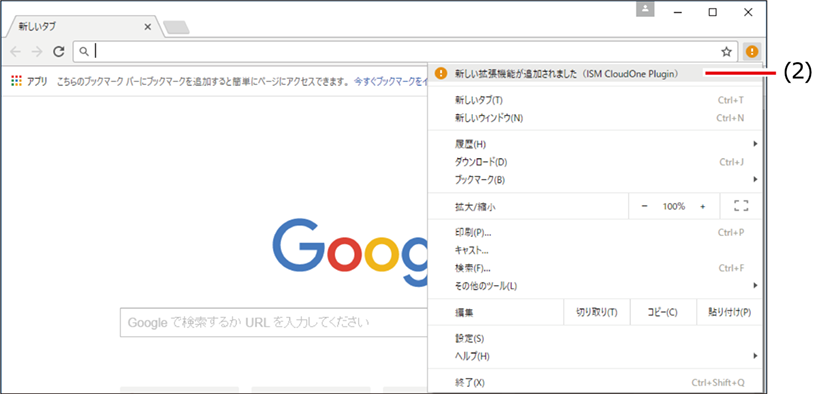Choose 新しいタブ(T) from menu

595,100
